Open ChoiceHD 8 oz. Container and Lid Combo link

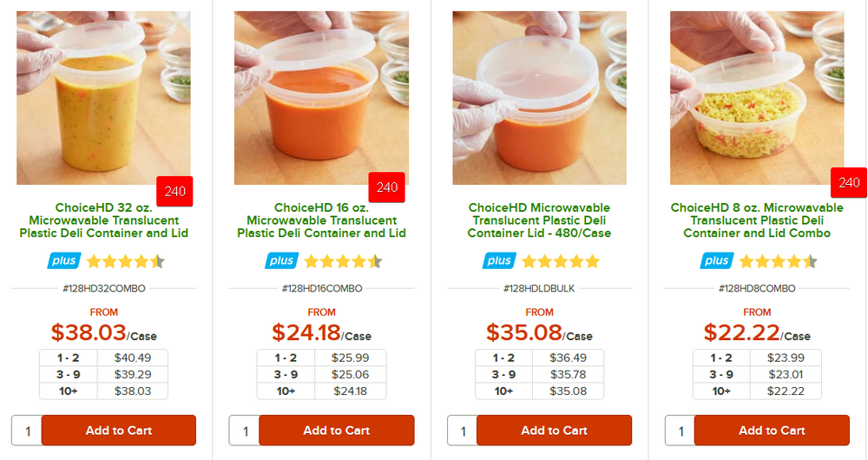click(x=757, y=220)
